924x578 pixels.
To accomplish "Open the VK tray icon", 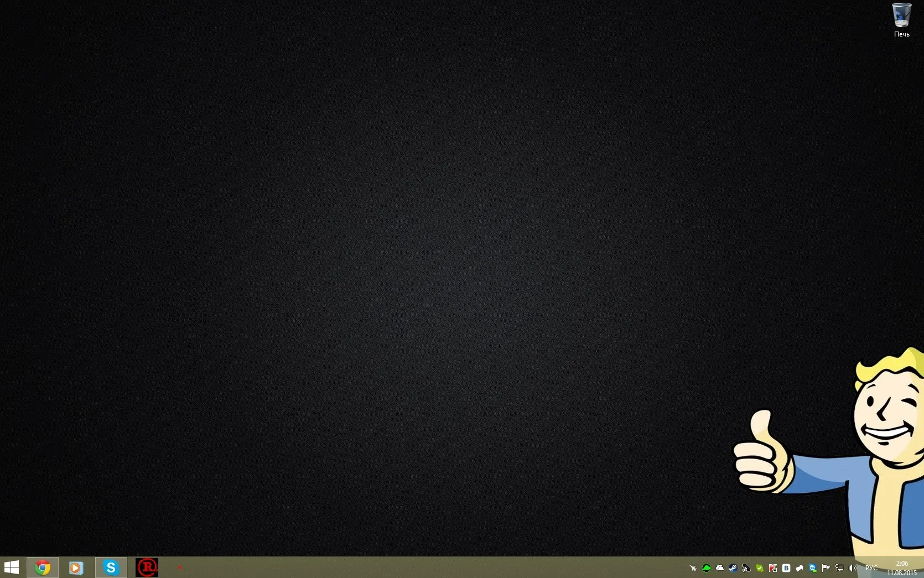I will click(x=786, y=568).
